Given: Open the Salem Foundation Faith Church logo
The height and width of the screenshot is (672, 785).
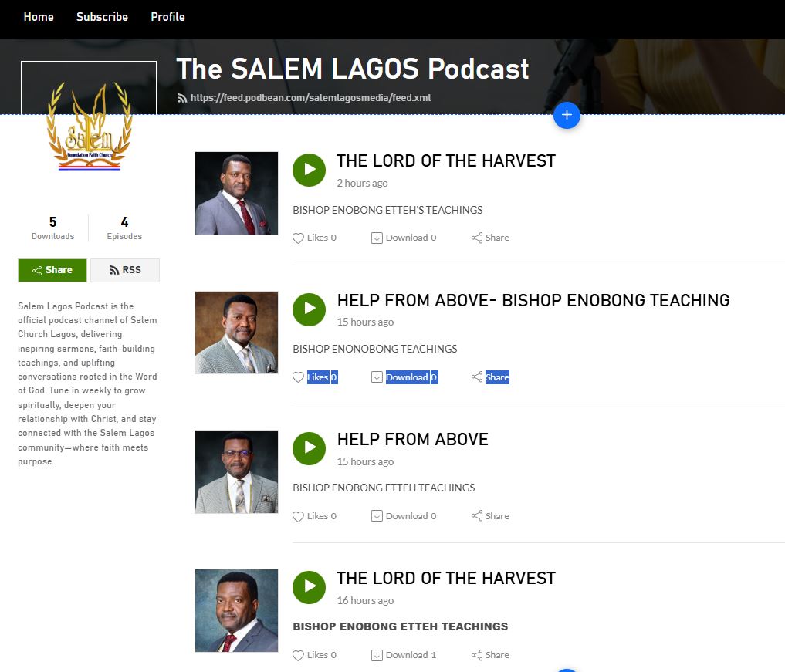Looking at the screenshot, I should pyautogui.click(x=89, y=125).
